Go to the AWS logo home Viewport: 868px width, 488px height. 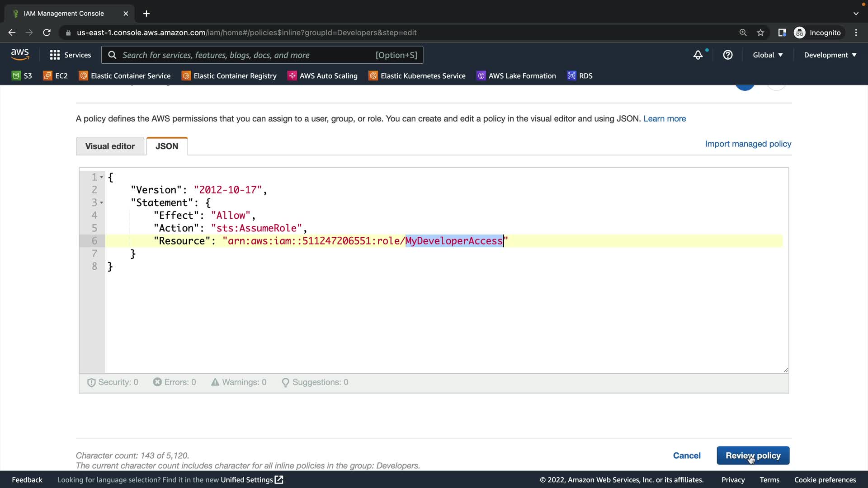point(20,54)
